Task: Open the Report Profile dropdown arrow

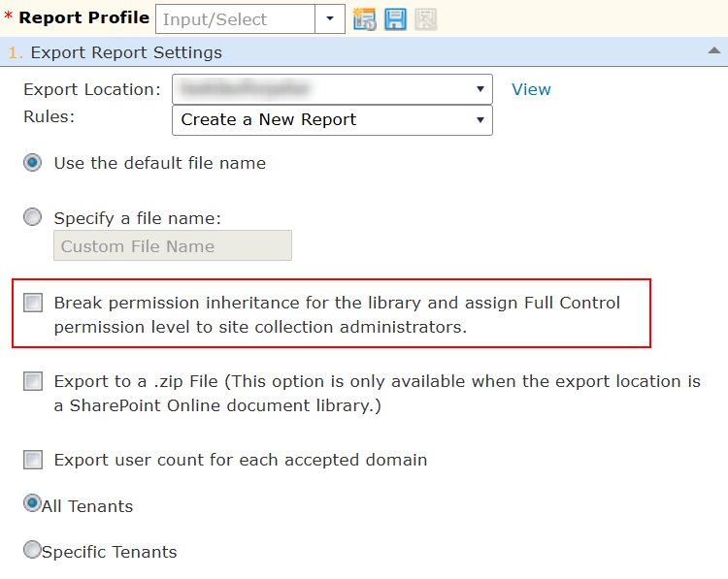Action: (330, 19)
